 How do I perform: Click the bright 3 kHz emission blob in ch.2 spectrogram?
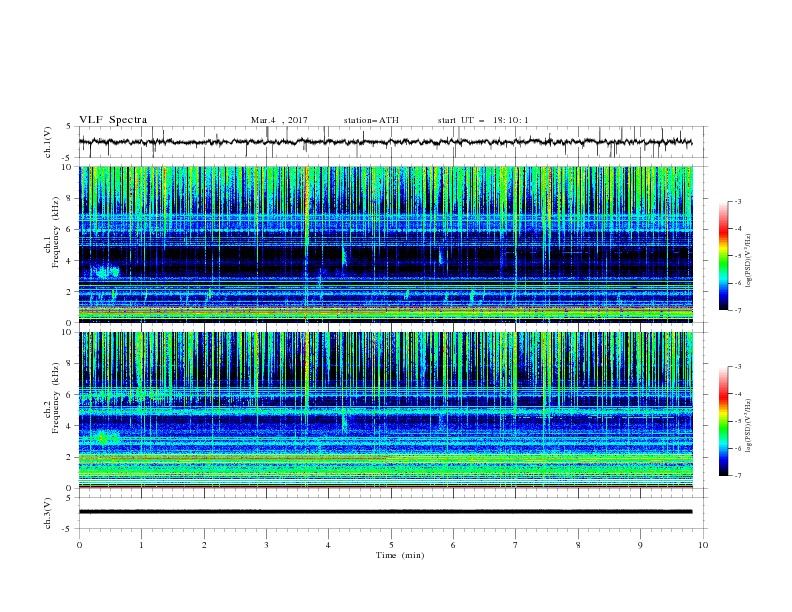coord(106,437)
